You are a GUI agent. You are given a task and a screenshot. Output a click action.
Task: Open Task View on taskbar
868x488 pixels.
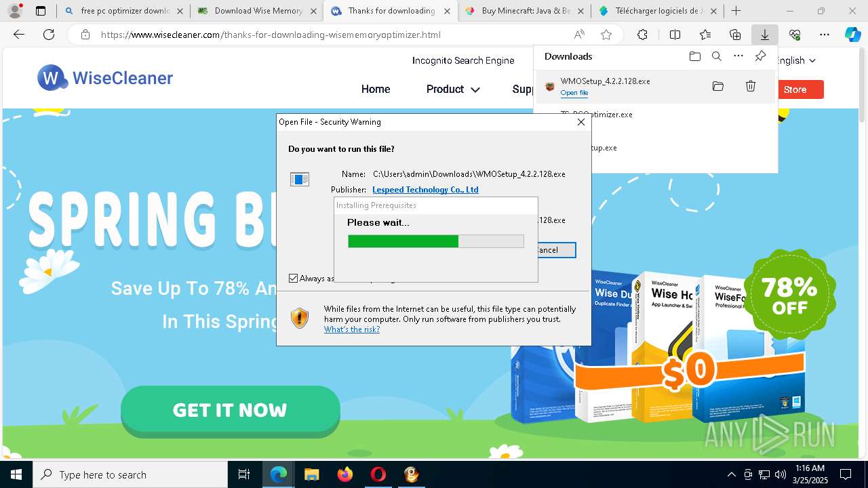[244, 474]
